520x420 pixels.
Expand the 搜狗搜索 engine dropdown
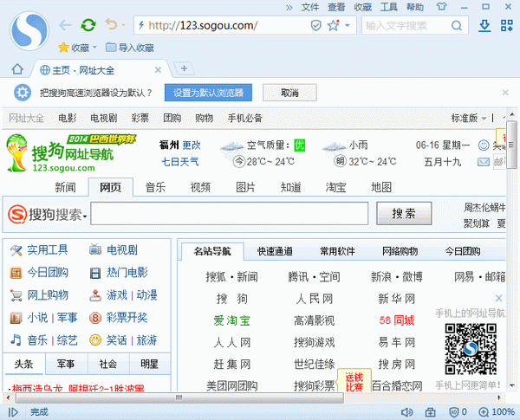point(85,216)
